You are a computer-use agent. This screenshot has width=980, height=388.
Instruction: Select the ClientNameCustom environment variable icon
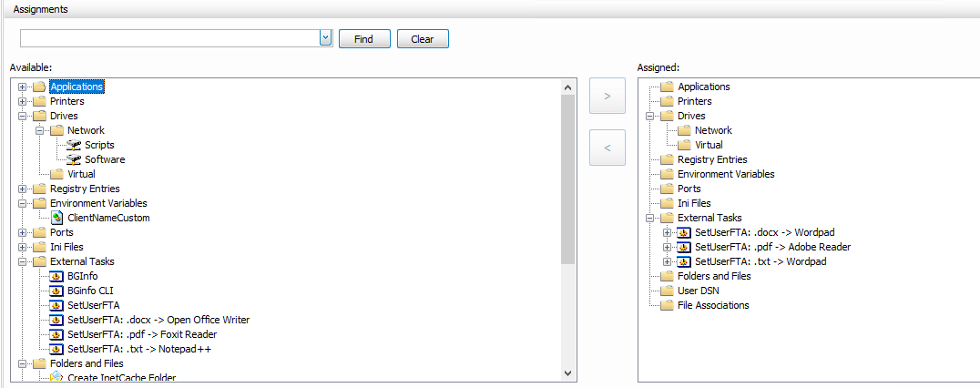[x=56, y=218]
